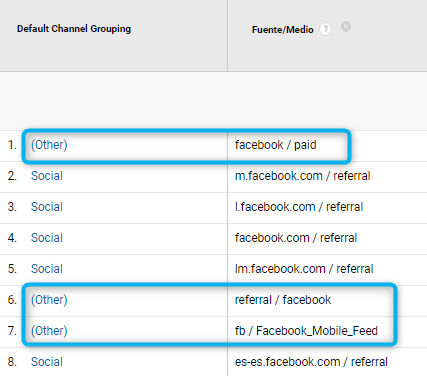Image resolution: width=427 pixels, height=376 pixels.
Task: Remove the Fuente/Medio secondary dimension with the X icon
Action: pos(346,27)
